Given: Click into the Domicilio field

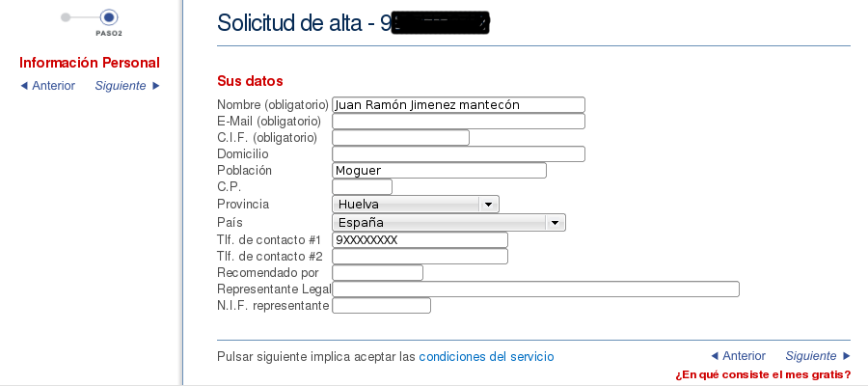Looking at the screenshot, I should pos(458,154).
